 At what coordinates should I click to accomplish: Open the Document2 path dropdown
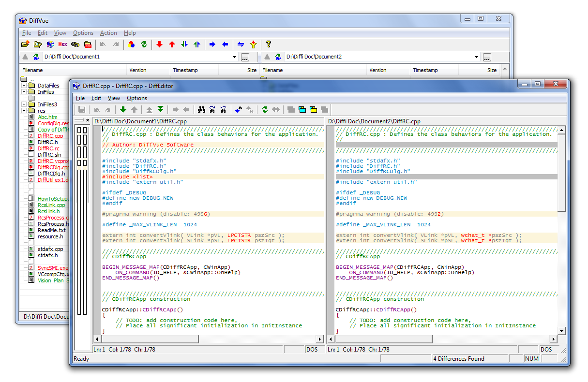click(x=477, y=57)
